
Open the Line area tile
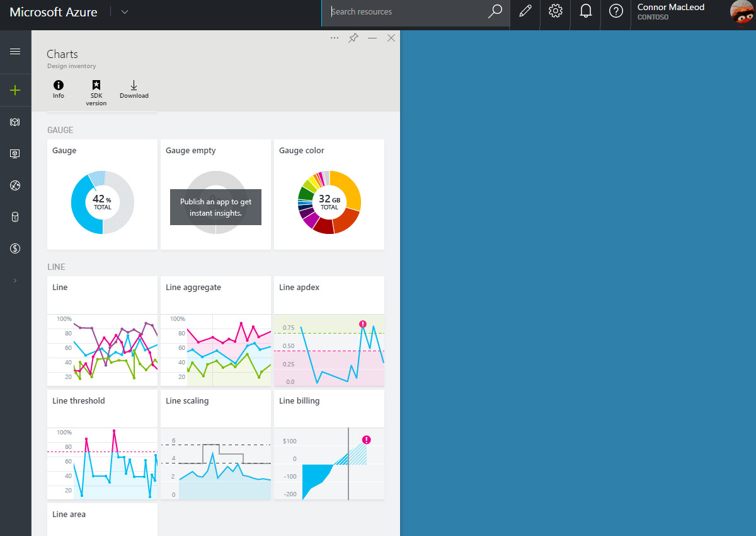pos(102,520)
